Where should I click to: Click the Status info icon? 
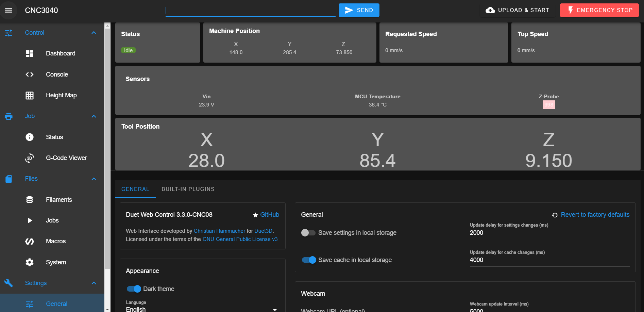[30, 137]
